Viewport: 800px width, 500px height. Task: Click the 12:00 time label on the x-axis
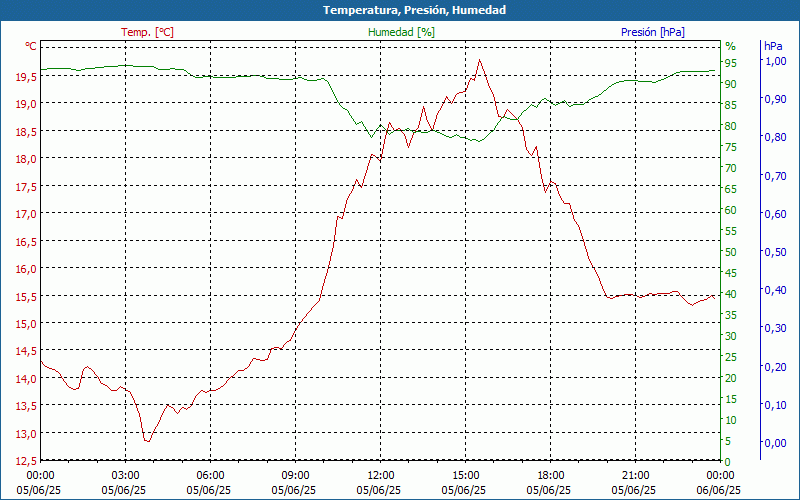pyautogui.click(x=380, y=477)
